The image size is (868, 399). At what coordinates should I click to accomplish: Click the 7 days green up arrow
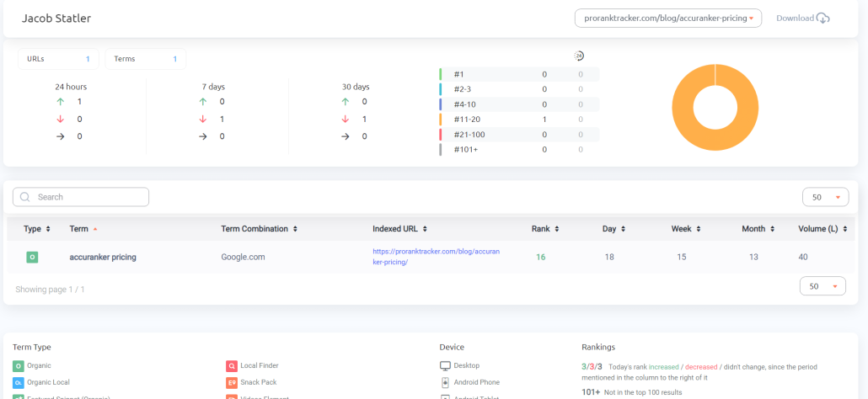pos(203,102)
